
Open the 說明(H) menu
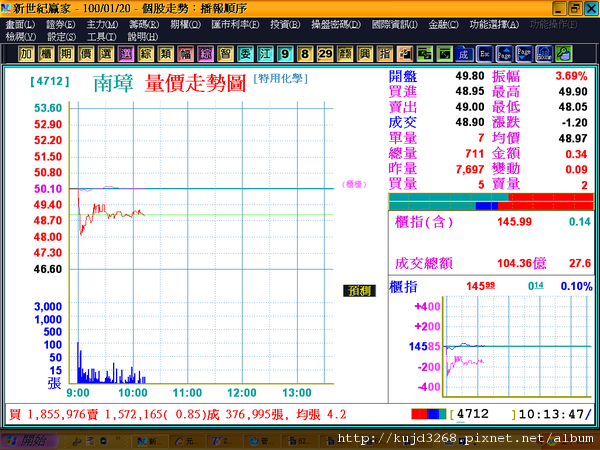[143, 37]
